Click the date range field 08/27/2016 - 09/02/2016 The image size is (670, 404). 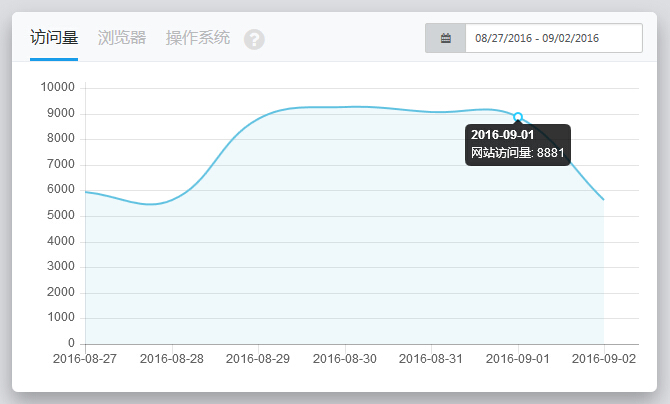[x=553, y=38]
